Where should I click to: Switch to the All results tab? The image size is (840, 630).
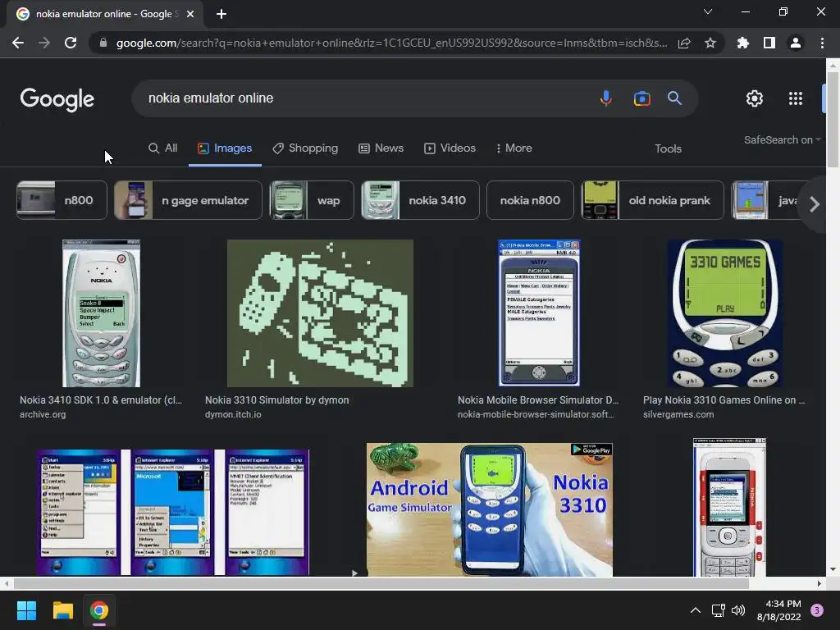point(163,148)
